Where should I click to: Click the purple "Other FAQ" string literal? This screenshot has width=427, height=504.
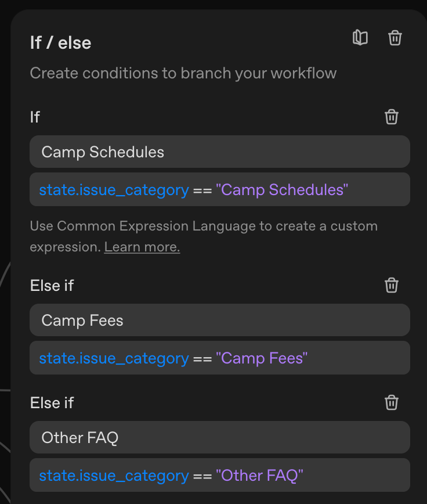pos(259,476)
